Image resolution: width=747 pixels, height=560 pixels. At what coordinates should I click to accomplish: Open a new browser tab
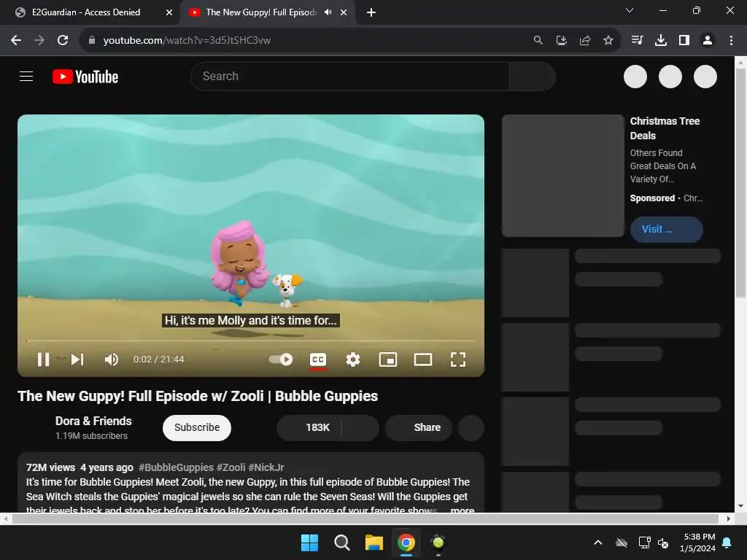tap(371, 12)
